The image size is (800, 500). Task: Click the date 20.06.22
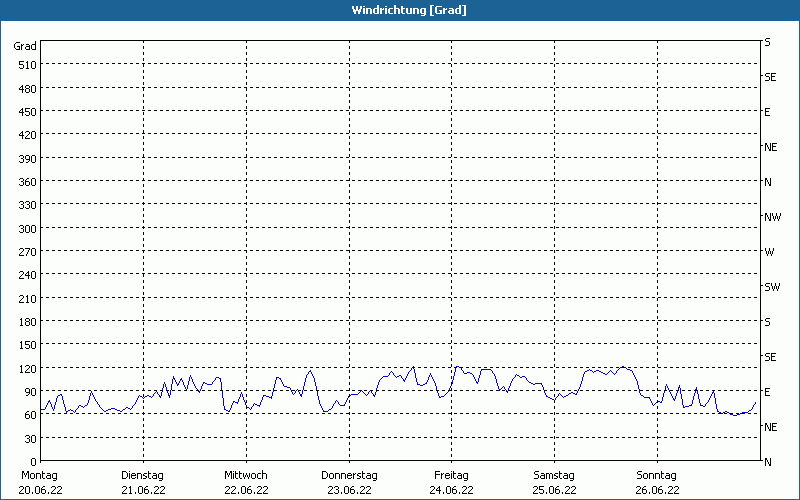(41, 491)
